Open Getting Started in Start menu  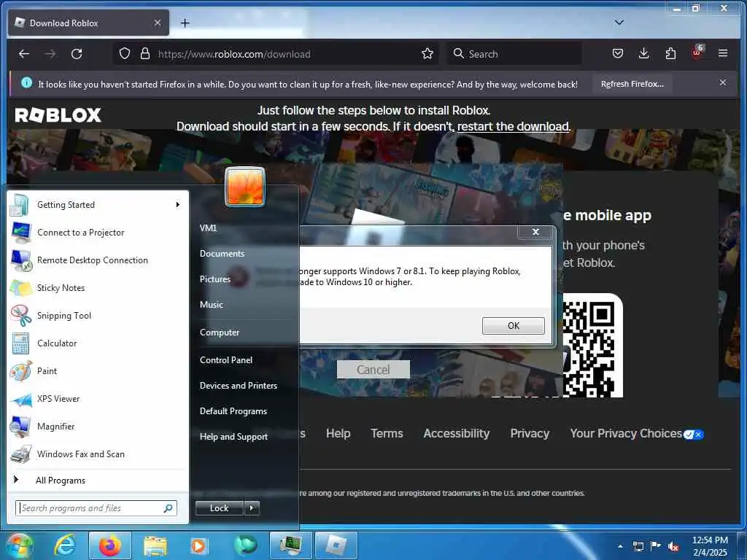coord(98,205)
